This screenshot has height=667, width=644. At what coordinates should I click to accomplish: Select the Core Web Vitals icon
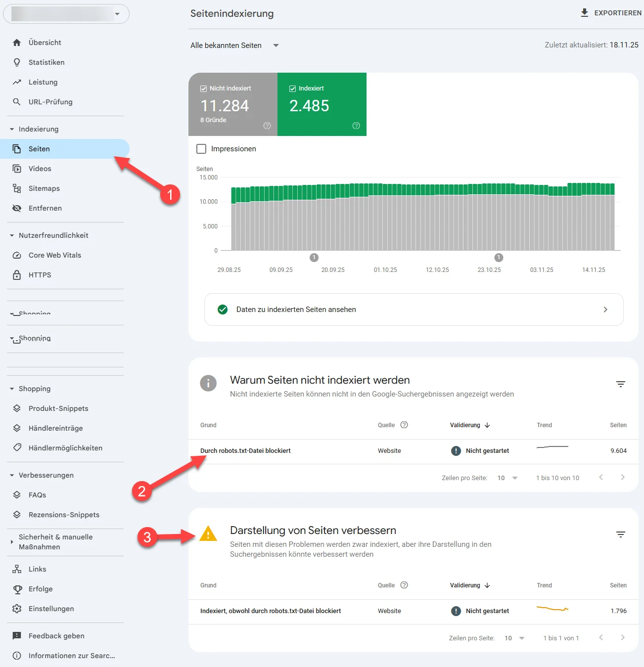tap(17, 255)
